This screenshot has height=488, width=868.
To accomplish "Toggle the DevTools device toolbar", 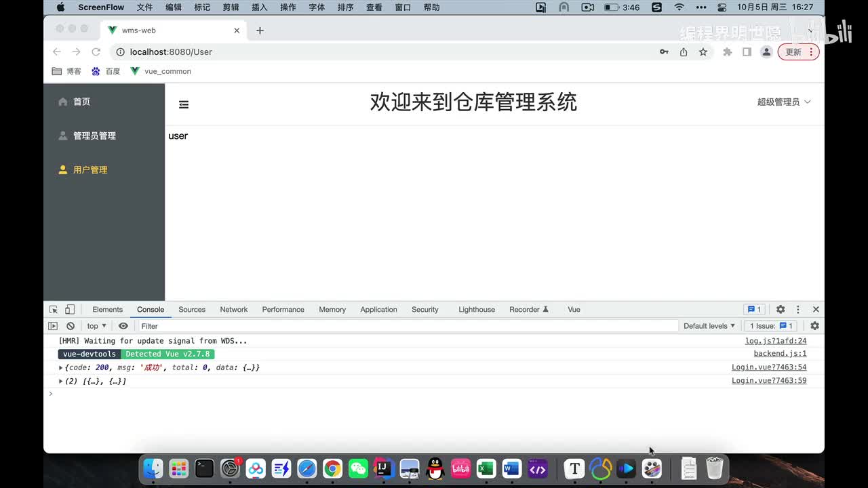I will pyautogui.click(x=70, y=309).
